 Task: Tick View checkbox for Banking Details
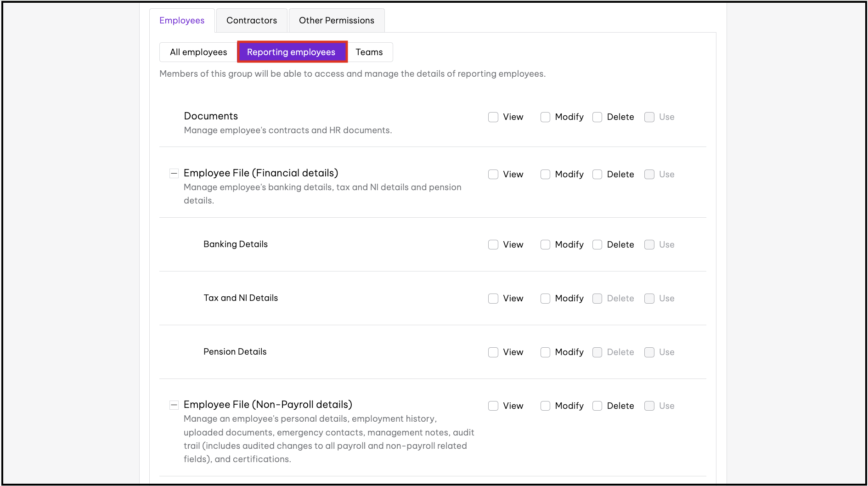tap(493, 245)
